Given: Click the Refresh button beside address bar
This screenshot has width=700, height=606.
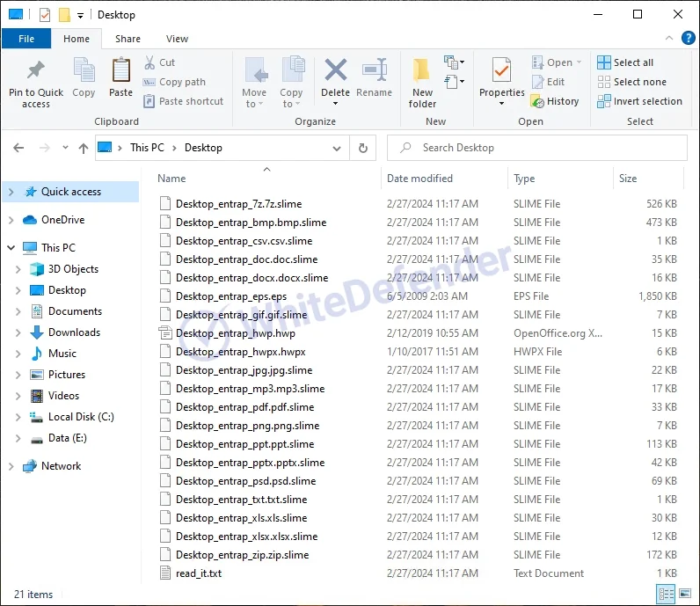Looking at the screenshot, I should coord(362,148).
